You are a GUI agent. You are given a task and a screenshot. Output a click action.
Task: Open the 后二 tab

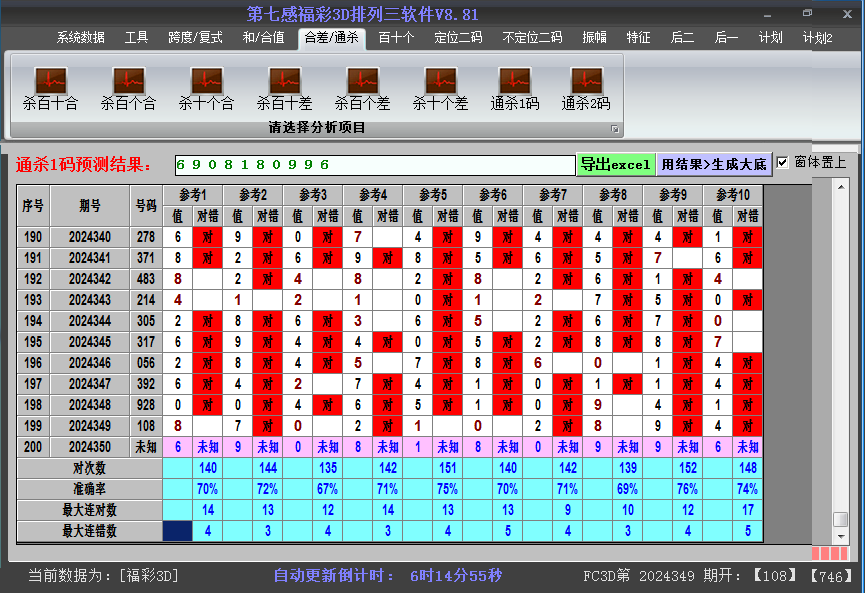(682, 38)
